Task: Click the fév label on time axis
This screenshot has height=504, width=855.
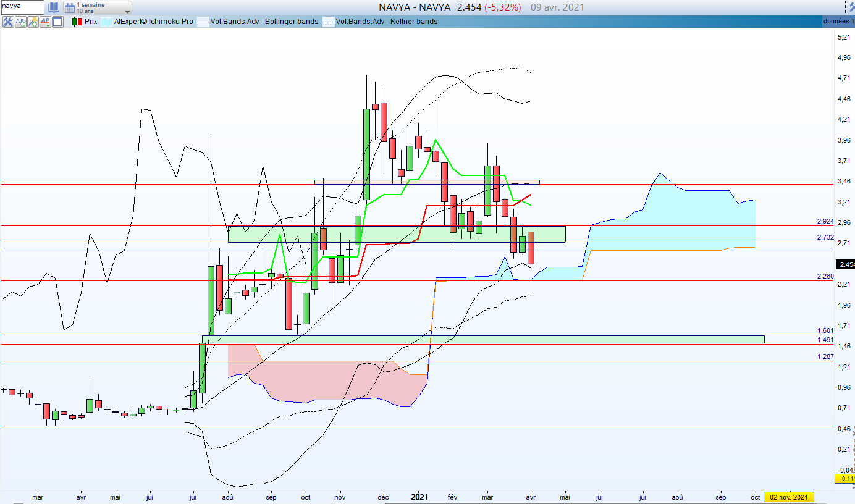Action: pos(452,497)
